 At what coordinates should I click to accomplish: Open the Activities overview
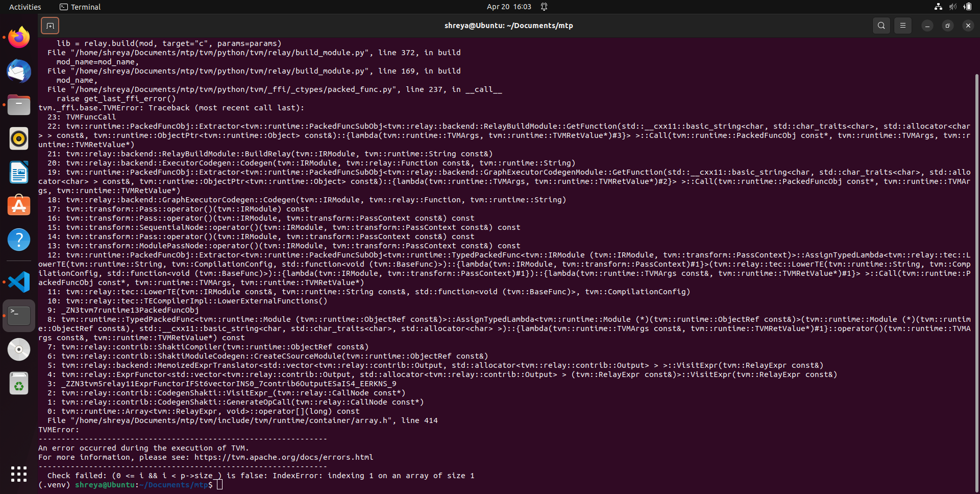(x=25, y=7)
